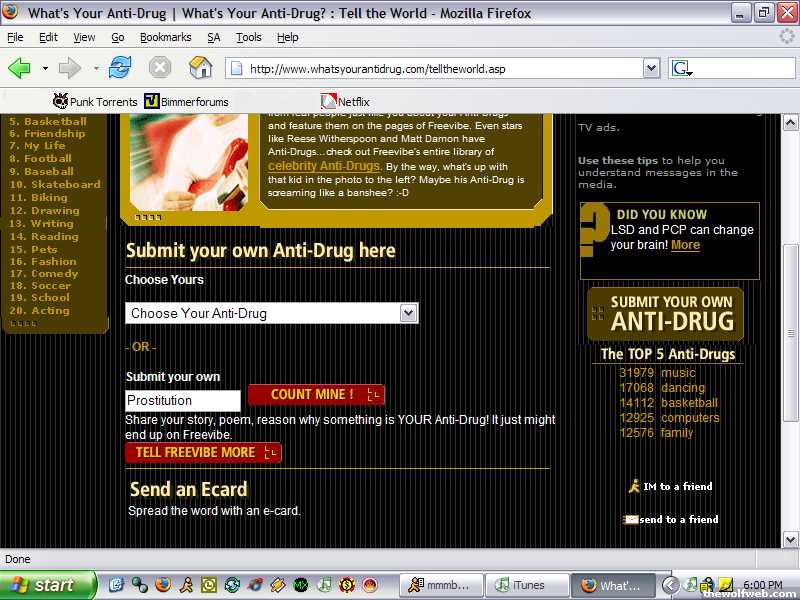Click the Reload page icon
Image resolution: width=800 pixels, height=600 pixels.
click(x=120, y=68)
